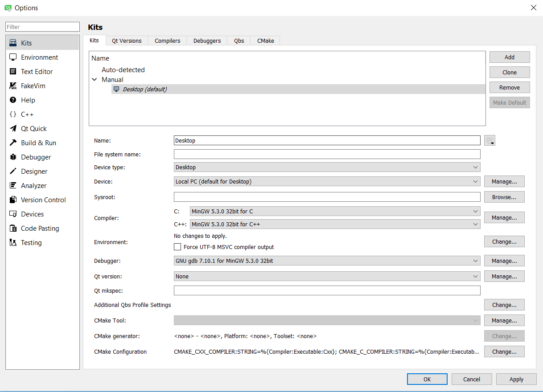Click Manage next to Compiler
Image resolution: width=543 pixels, height=392 pixels.
(x=504, y=217)
